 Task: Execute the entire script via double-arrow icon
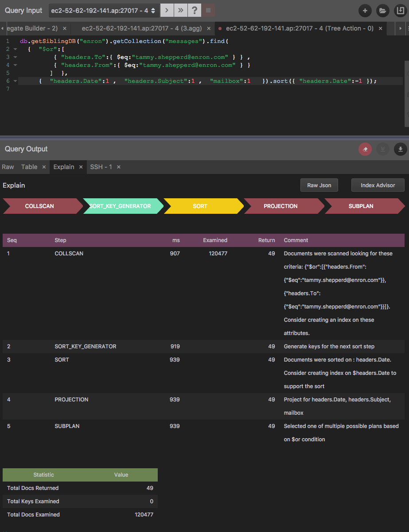pyautogui.click(x=180, y=10)
